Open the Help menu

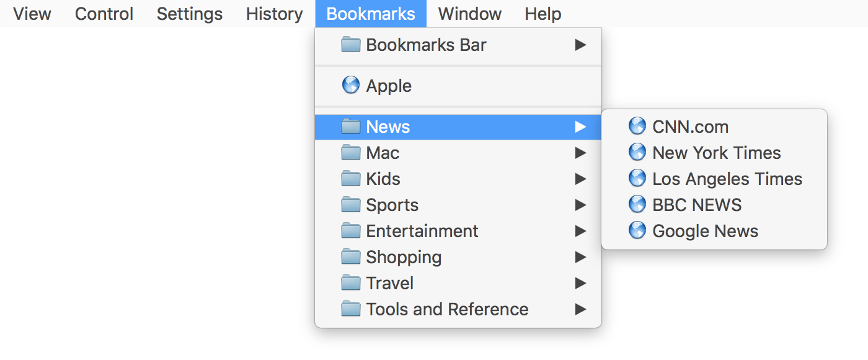[542, 14]
